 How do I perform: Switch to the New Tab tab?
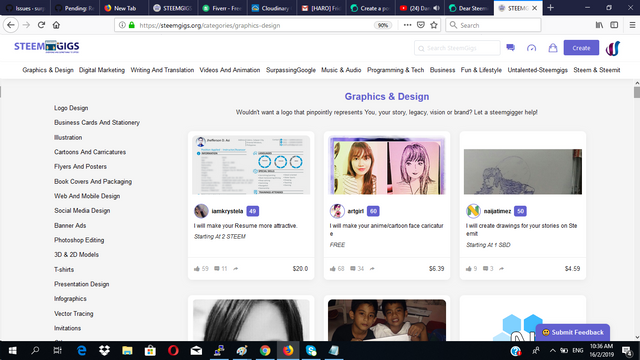coord(124,8)
